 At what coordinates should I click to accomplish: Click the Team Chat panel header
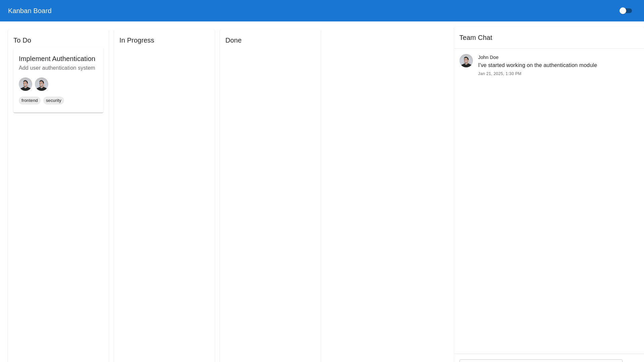point(476,38)
